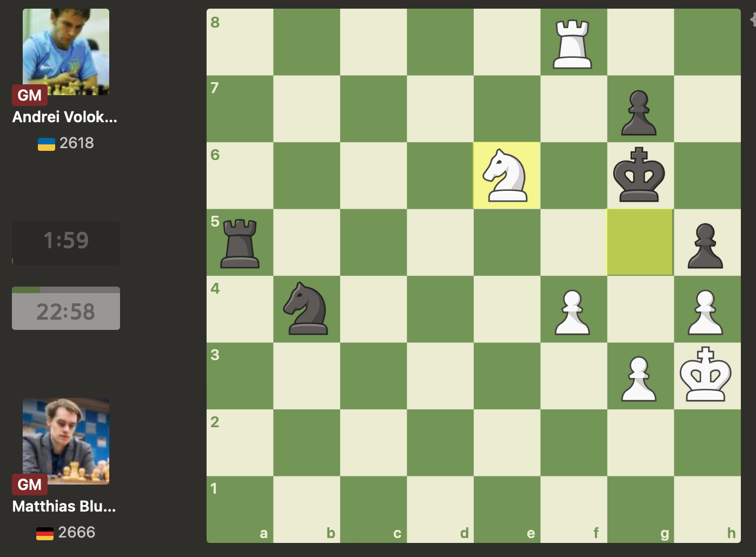Click the 1:59 clock display

pos(66,243)
